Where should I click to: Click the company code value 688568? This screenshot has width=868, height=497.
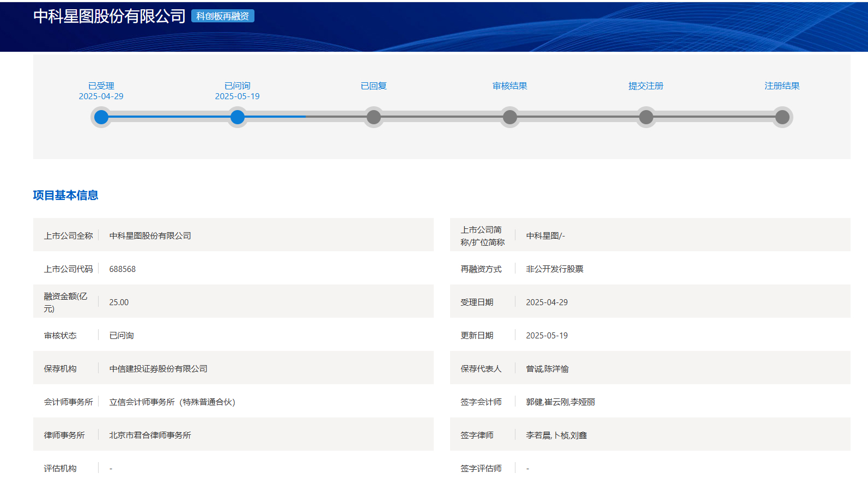(x=123, y=269)
